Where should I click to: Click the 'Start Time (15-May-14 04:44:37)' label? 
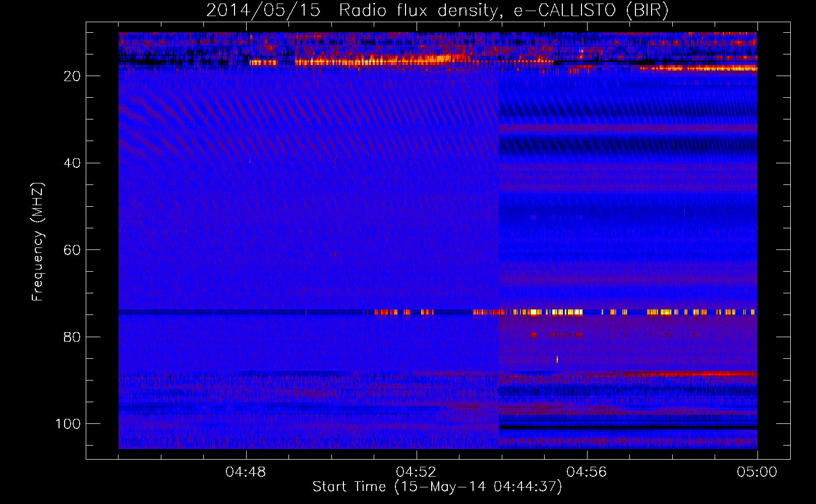tap(437, 487)
